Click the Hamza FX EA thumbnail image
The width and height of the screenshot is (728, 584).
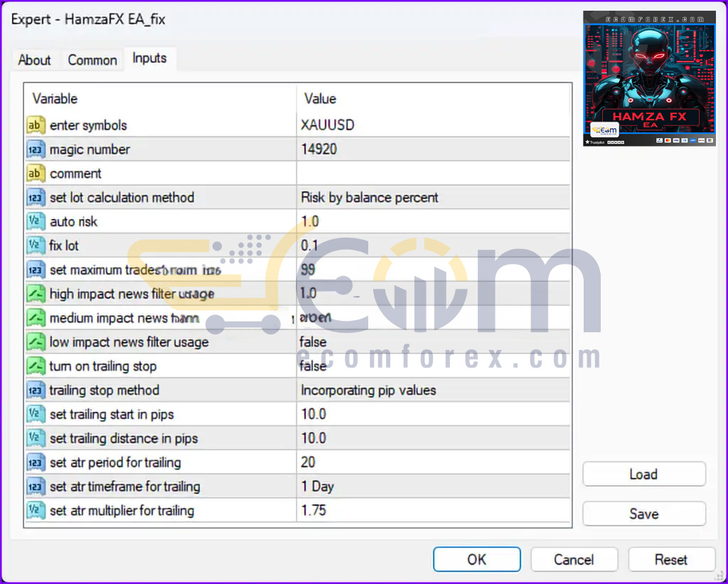[649, 78]
